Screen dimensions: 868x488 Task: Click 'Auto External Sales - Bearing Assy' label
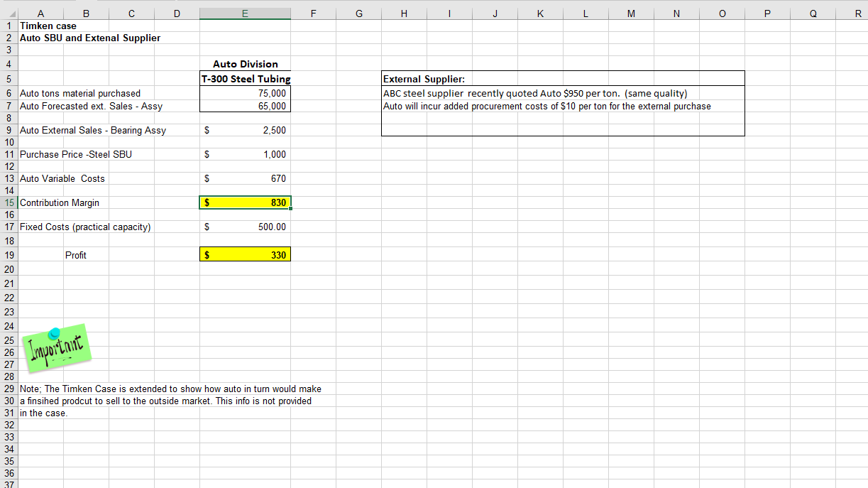(x=93, y=130)
